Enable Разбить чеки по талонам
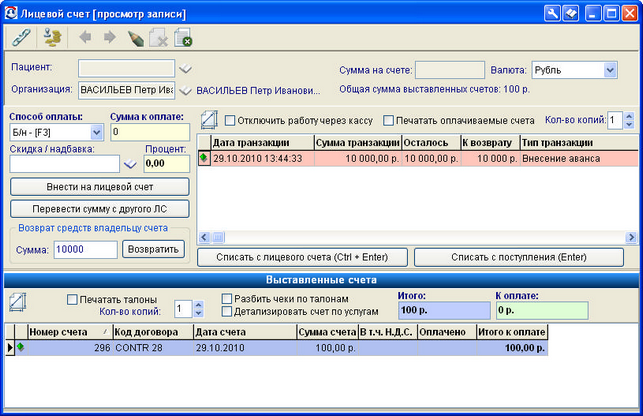Image resolution: width=643 pixels, height=416 pixels. pos(226,298)
